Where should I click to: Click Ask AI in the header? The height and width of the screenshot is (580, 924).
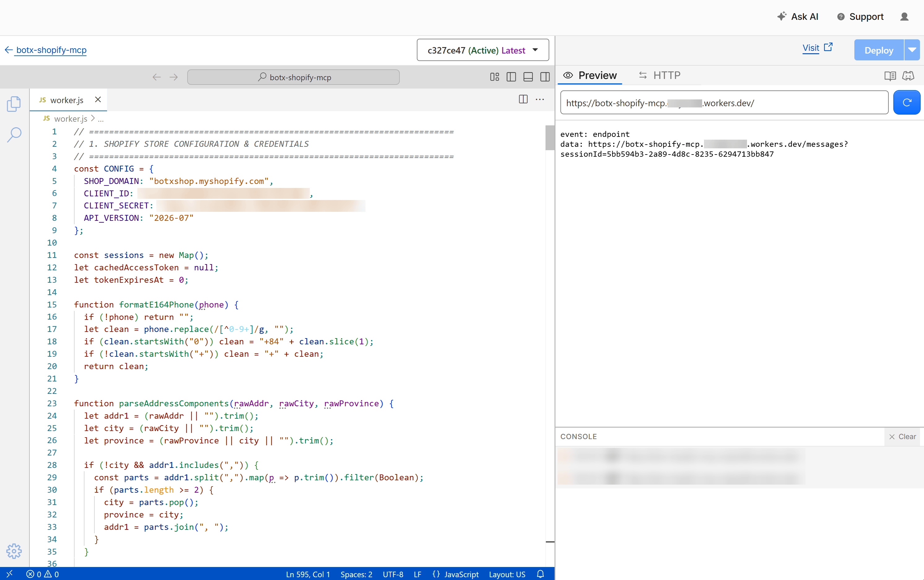(798, 16)
